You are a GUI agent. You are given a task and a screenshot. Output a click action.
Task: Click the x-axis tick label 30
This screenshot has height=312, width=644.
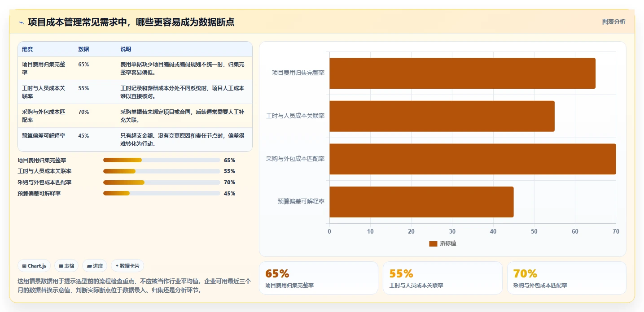coord(452,231)
